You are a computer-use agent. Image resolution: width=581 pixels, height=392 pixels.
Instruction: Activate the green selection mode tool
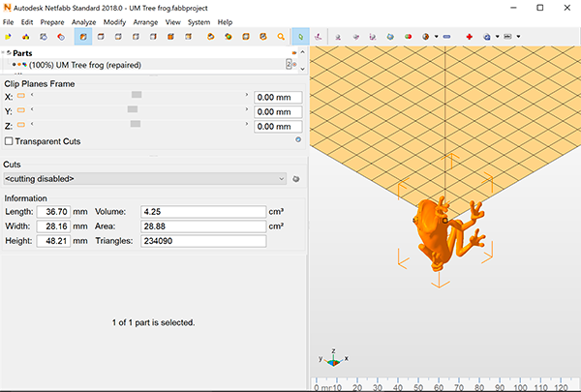coord(300,37)
